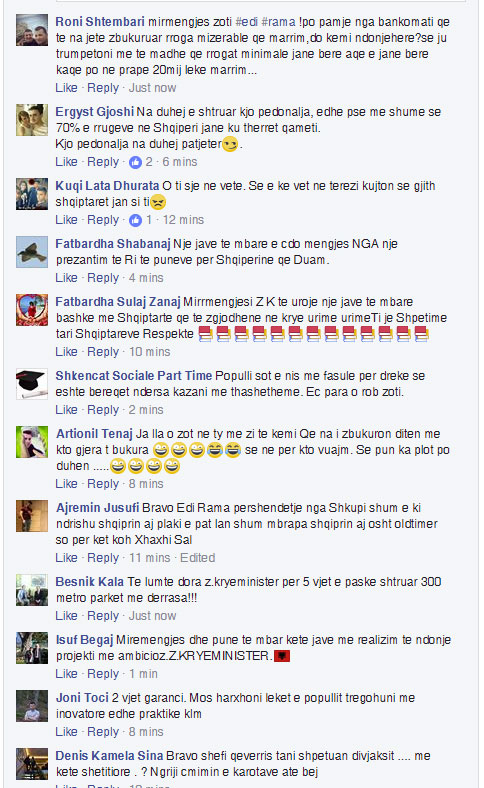
Task: Open the like reaction count on Ergyst Gjoshi's comment
Action: pos(141,162)
